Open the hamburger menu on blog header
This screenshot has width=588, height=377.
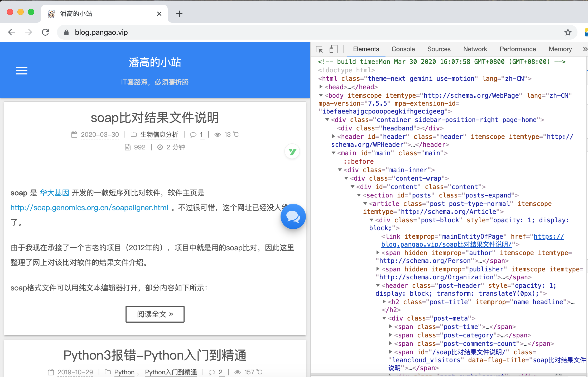tap(22, 71)
